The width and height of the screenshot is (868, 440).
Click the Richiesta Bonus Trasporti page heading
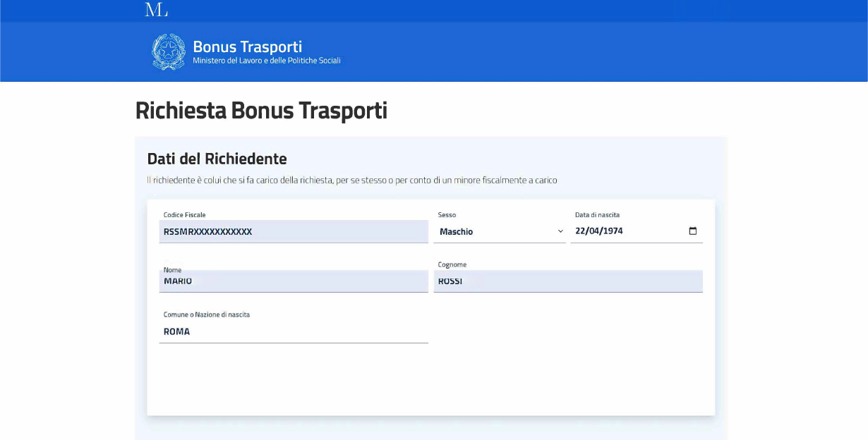pos(261,111)
